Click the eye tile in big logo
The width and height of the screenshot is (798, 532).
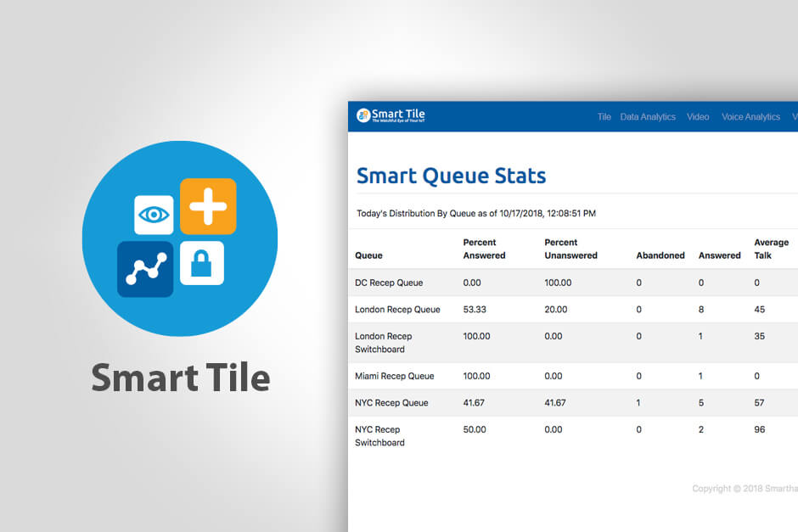(x=154, y=215)
